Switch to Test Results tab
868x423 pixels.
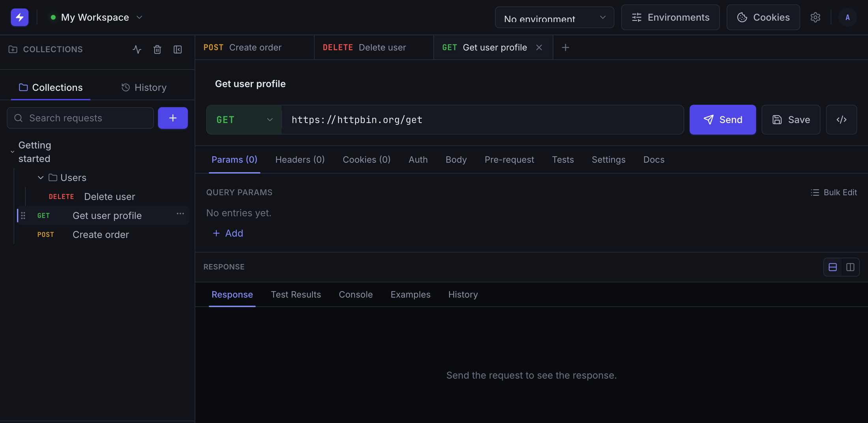(296, 295)
